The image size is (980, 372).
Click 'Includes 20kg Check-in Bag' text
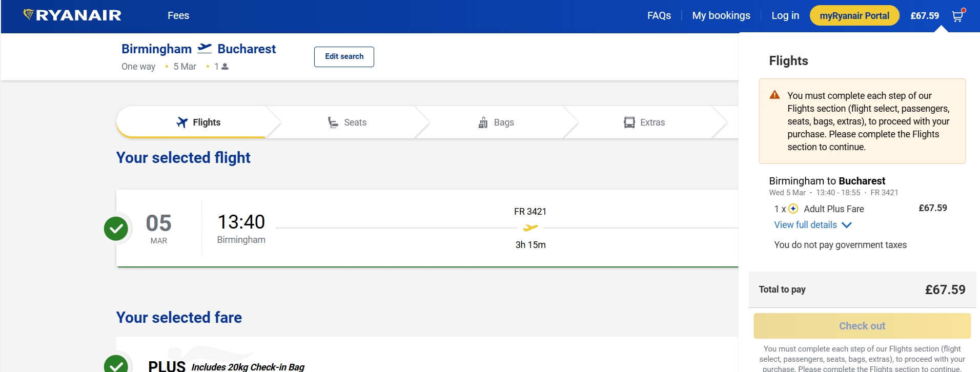[248, 367]
